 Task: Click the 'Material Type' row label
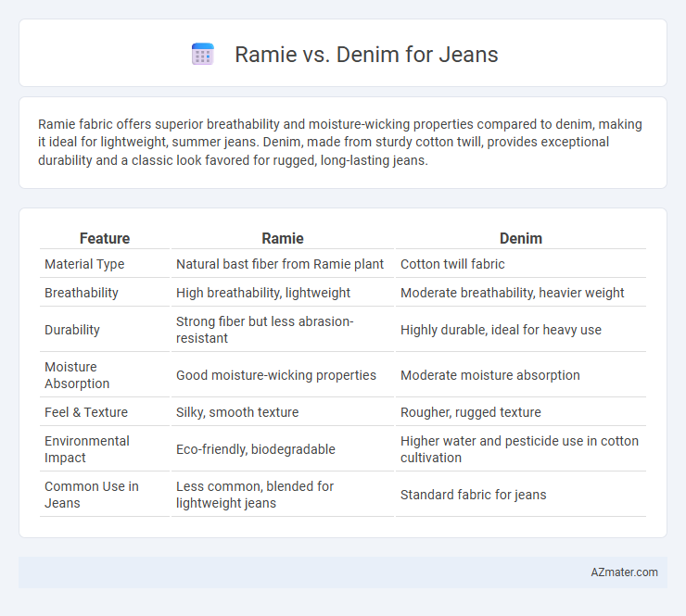pyautogui.click(x=84, y=264)
